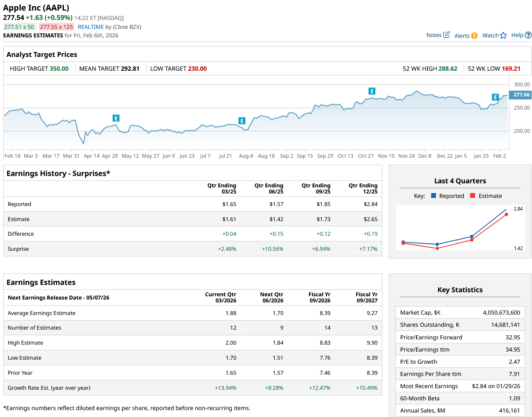Click the +10.56% surprise value for 06/25
The width and height of the screenshot is (532, 417).
coord(273,249)
